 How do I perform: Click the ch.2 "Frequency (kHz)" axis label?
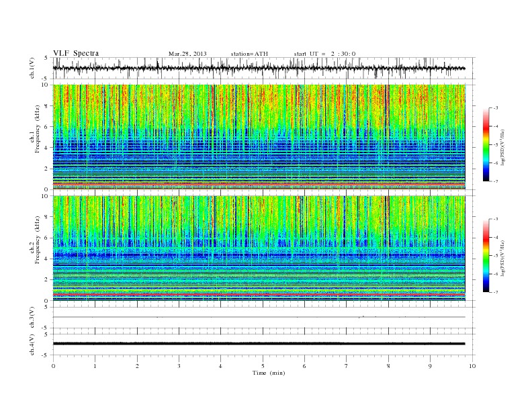click(37, 240)
